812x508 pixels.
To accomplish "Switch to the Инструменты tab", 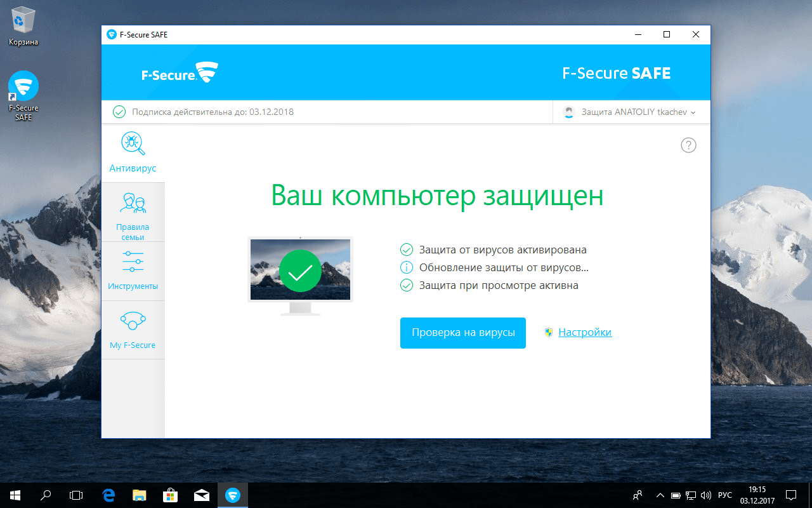I will coord(133,271).
